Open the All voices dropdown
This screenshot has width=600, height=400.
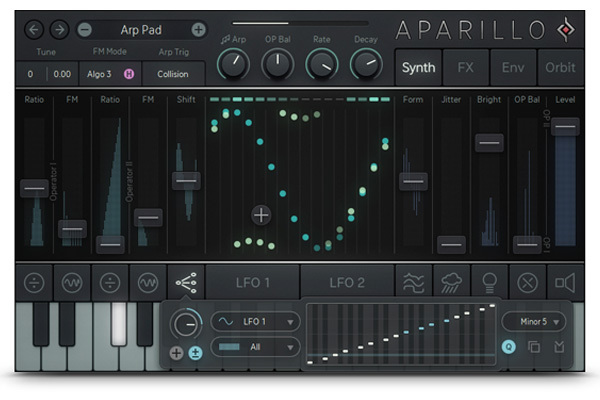click(x=255, y=347)
